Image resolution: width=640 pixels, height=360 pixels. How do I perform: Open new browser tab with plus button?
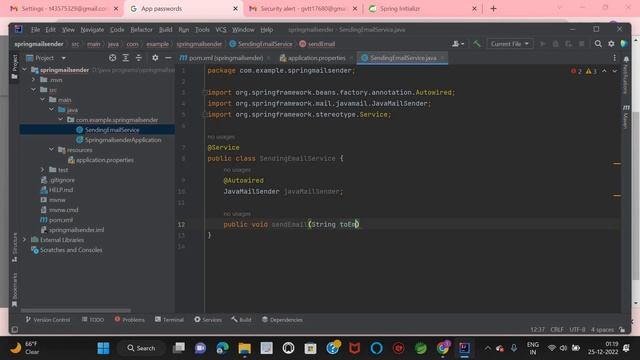(493, 8)
